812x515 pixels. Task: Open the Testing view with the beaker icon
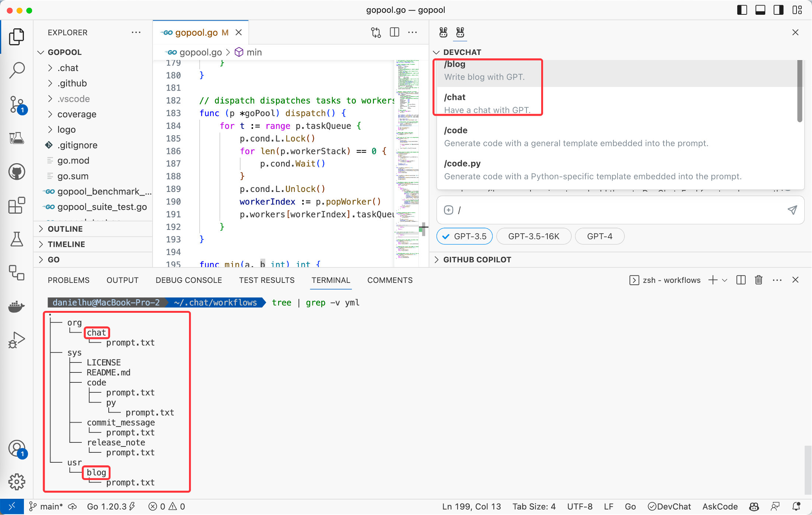pyautogui.click(x=17, y=239)
